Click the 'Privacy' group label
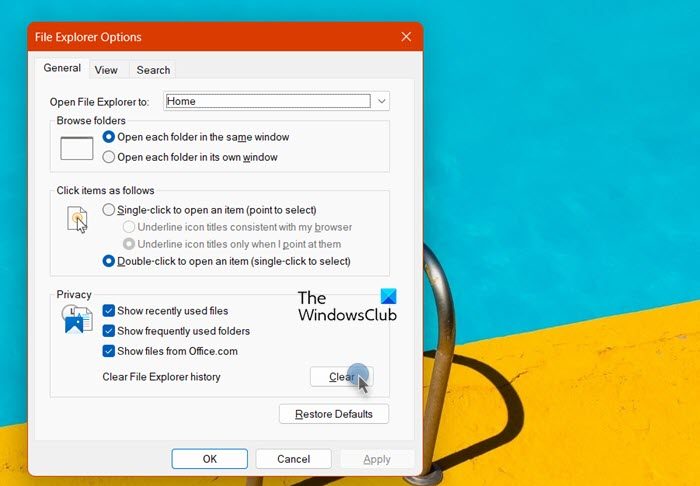This screenshot has width=700, height=486. [74, 295]
